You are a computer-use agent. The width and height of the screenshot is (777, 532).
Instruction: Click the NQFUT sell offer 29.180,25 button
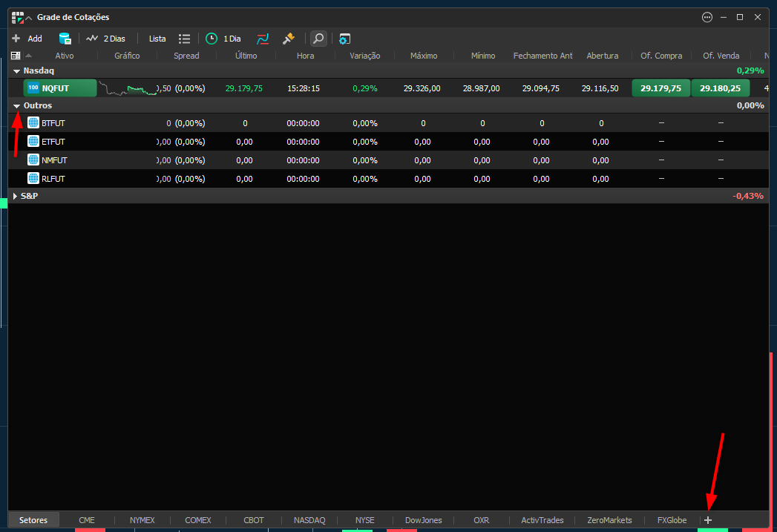(x=720, y=88)
